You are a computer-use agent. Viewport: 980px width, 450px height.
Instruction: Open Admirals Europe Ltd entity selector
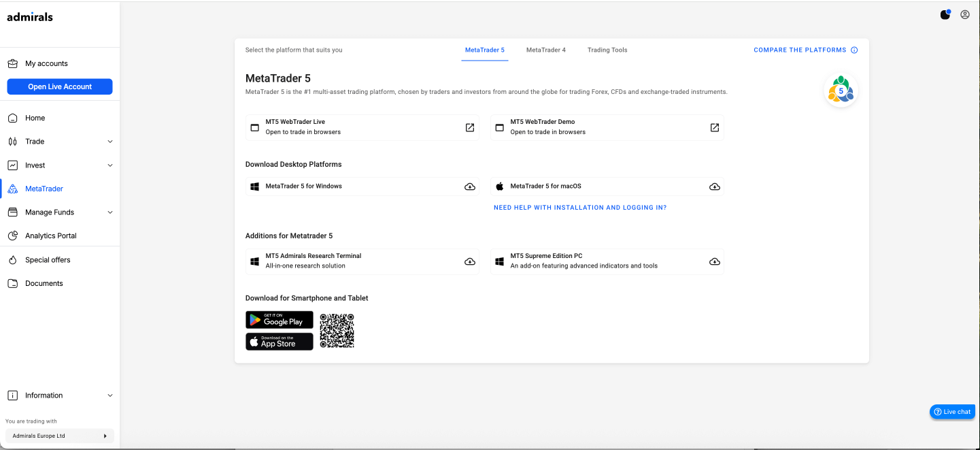tap(60, 436)
